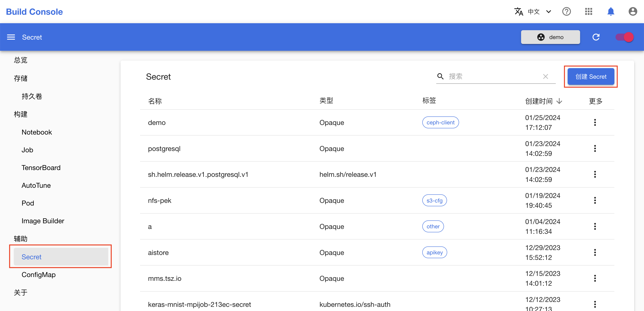
Task: Open more options for secret named a
Action: (595, 226)
